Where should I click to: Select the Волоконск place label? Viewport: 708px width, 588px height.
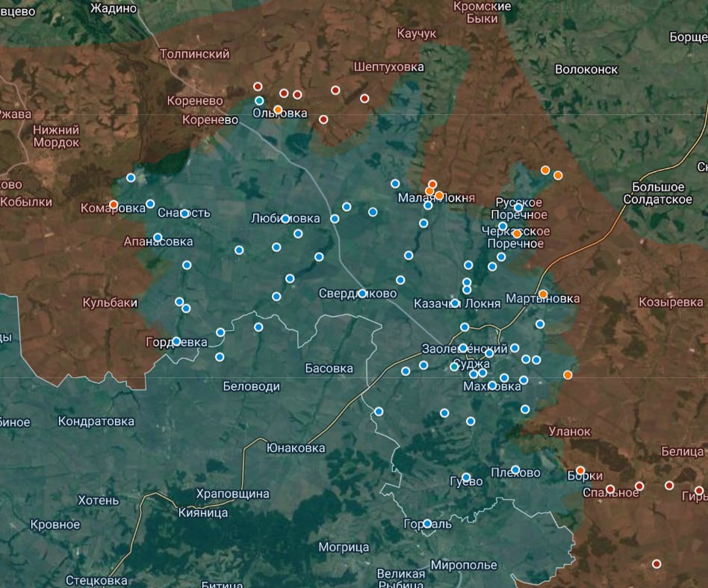586,69
